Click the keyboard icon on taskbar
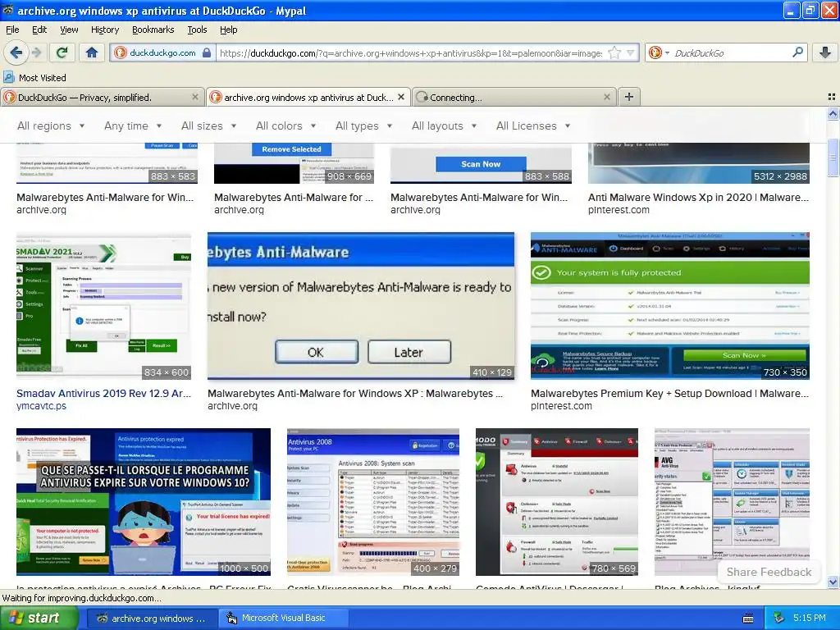The height and width of the screenshot is (630, 840). point(748,619)
